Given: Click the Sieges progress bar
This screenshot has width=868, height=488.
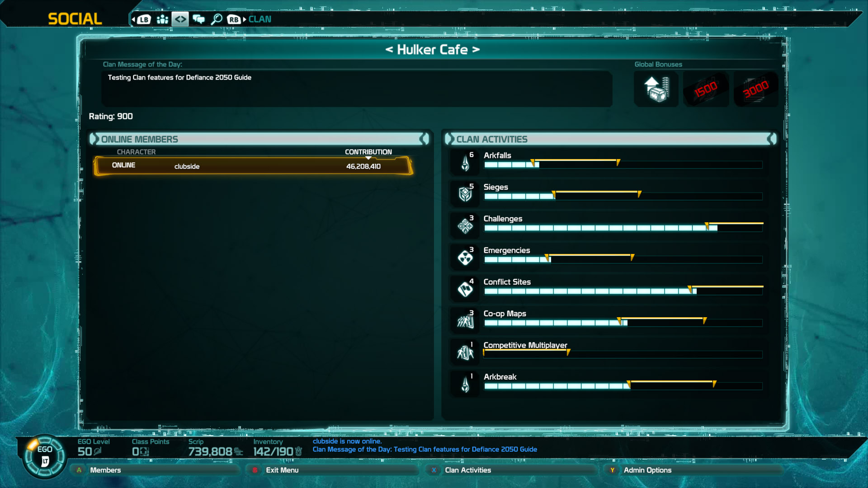Looking at the screenshot, I should [x=623, y=197].
